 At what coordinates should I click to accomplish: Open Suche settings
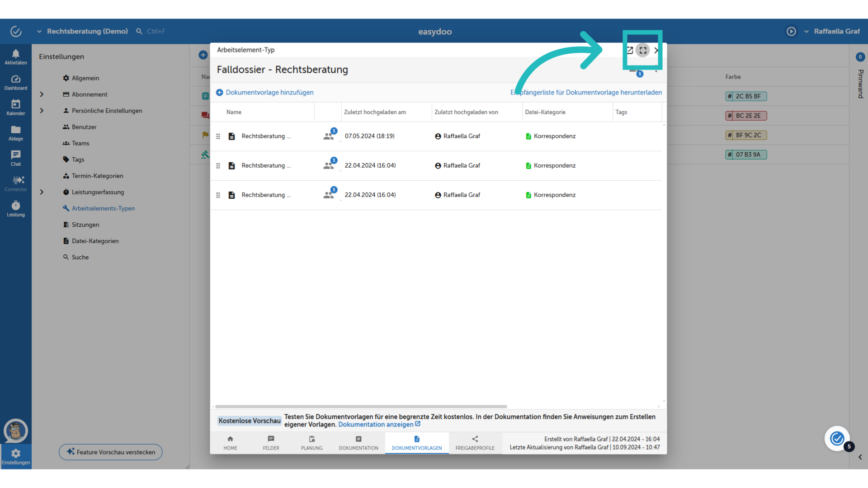tap(75, 257)
